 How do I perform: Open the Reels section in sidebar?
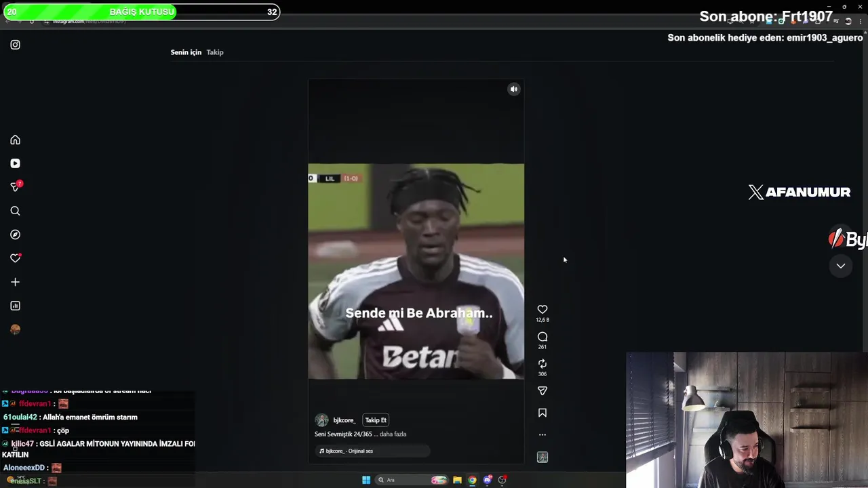pyautogui.click(x=15, y=163)
